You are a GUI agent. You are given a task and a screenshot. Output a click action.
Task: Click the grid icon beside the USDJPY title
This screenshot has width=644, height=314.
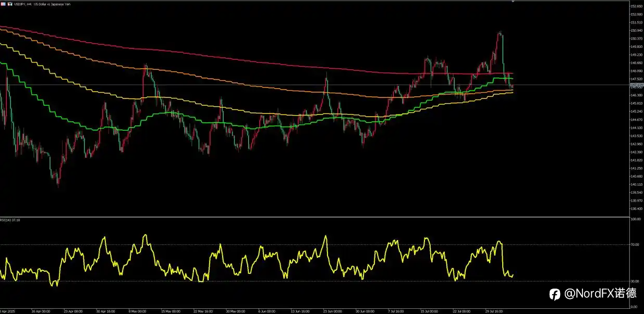pos(3,4)
